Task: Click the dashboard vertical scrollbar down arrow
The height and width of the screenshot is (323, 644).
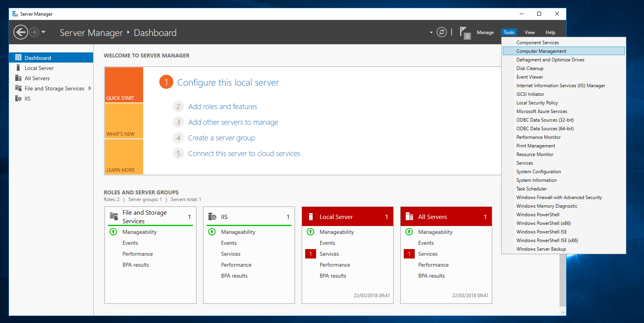Action: [x=563, y=312]
